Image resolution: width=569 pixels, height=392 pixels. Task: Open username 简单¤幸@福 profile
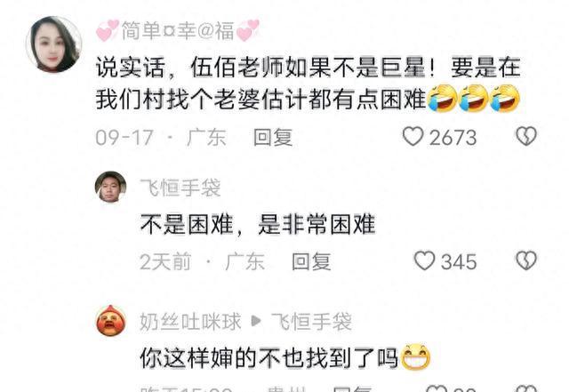pos(178,30)
